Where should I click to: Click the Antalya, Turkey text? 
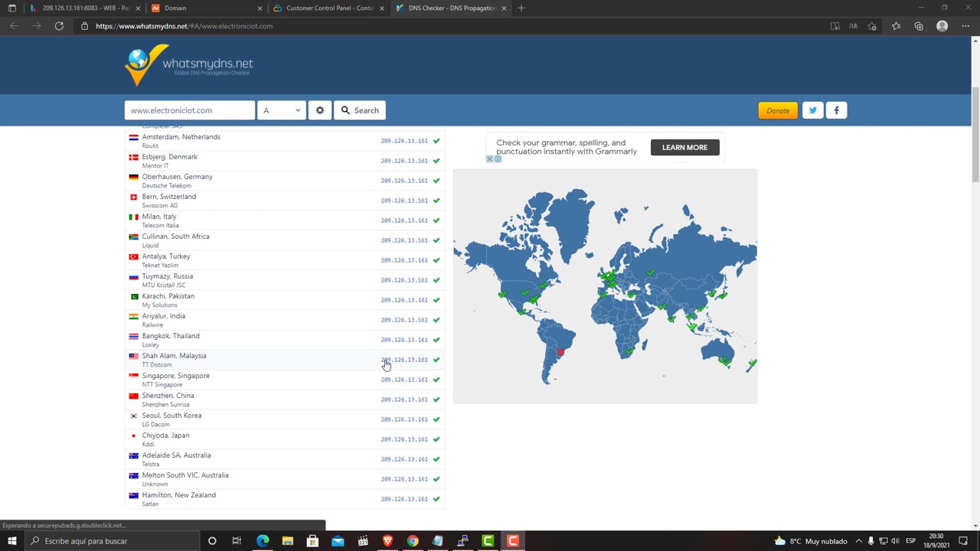click(x=166, y=256)
